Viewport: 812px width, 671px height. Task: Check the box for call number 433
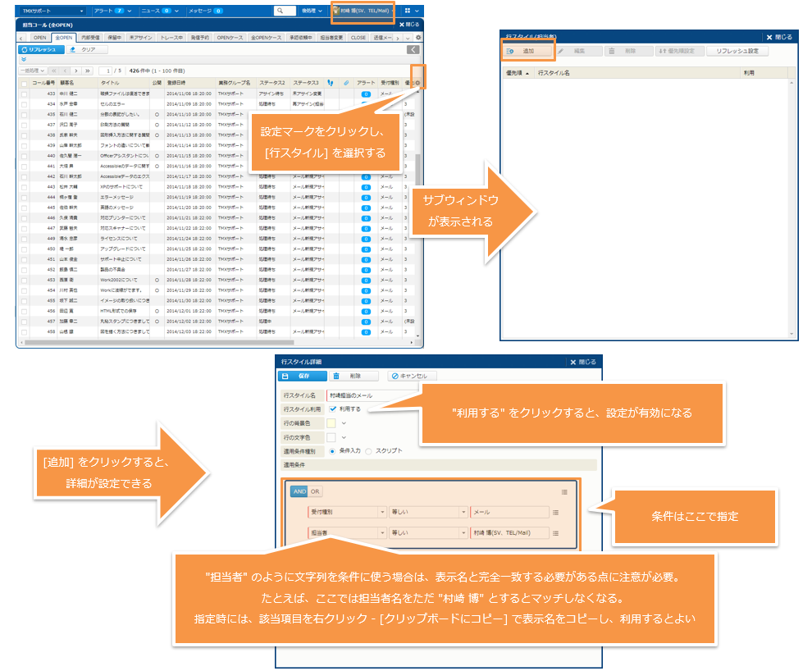[x=25, y=94]
